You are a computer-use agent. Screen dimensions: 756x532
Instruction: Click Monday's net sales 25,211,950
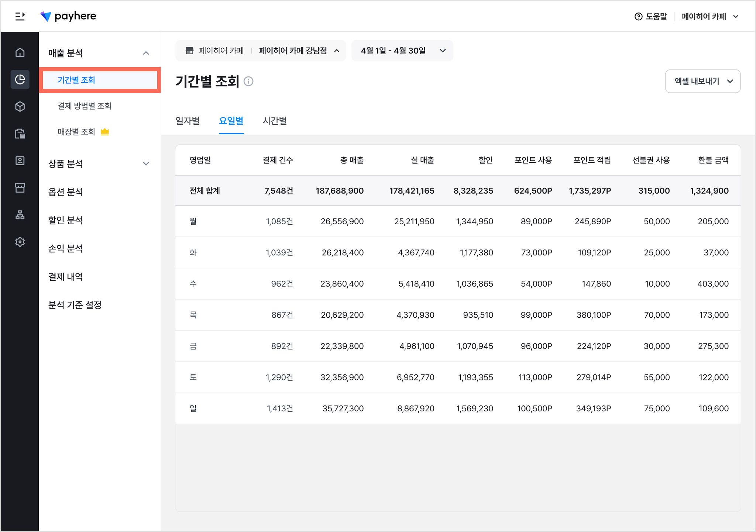[x=414, y=221]
